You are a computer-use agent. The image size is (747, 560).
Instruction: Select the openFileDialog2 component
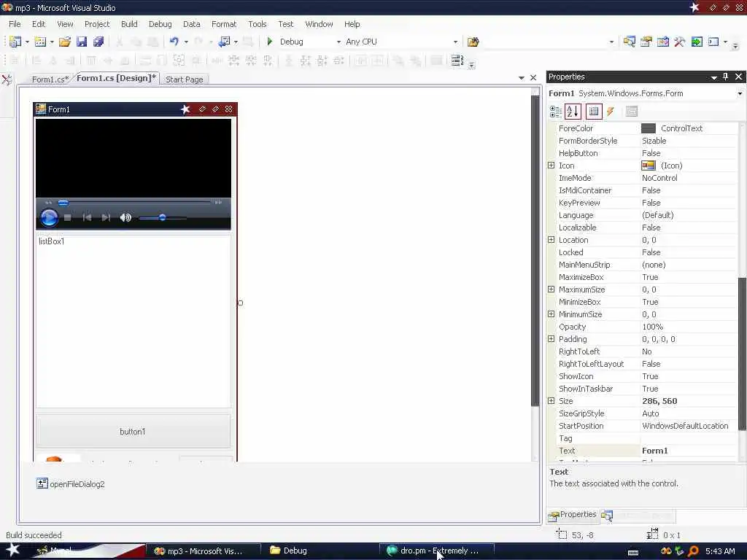71,484
